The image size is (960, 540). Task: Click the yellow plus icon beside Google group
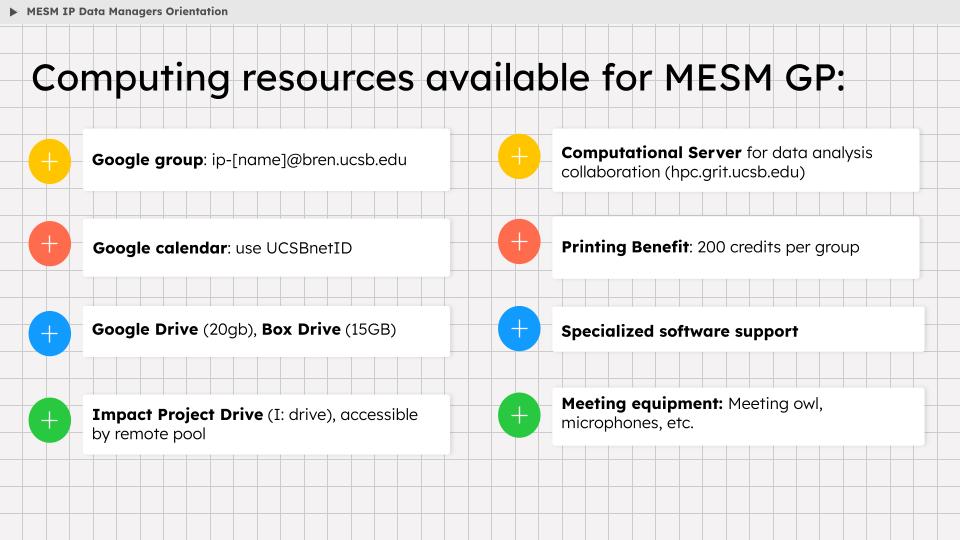click(50, 161)
